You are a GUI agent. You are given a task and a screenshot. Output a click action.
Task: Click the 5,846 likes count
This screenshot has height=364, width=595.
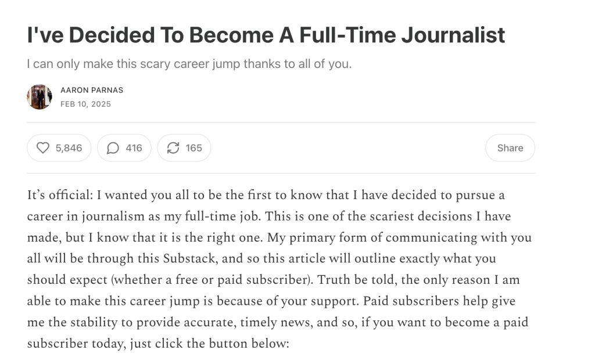click(69, 148)
